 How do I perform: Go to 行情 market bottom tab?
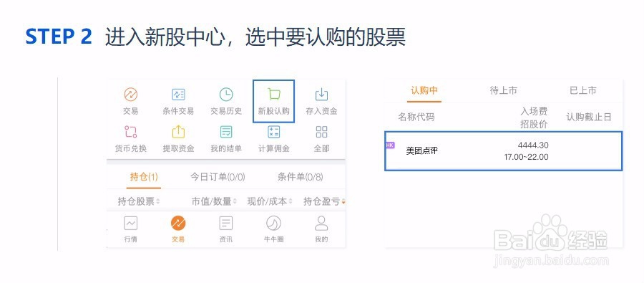pos(131,229)
